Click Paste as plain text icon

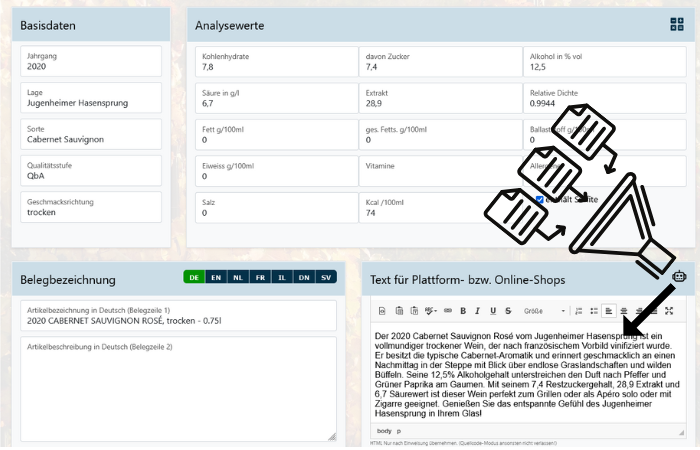414,311
